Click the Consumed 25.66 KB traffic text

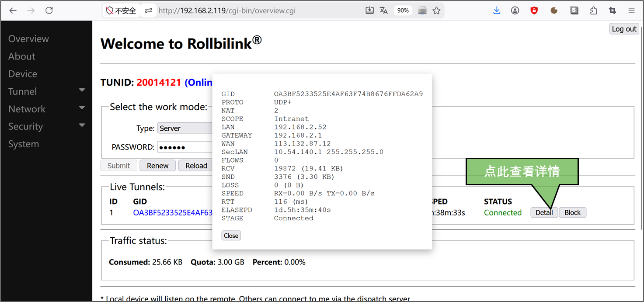[x=146, y=262]
